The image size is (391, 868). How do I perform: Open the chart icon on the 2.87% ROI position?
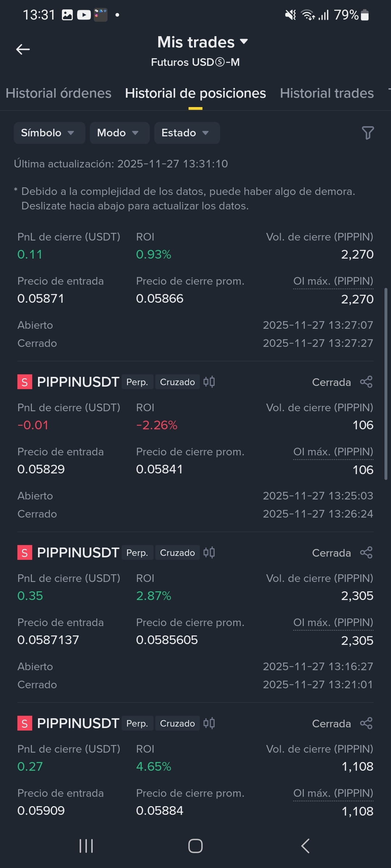pos(209,553)
